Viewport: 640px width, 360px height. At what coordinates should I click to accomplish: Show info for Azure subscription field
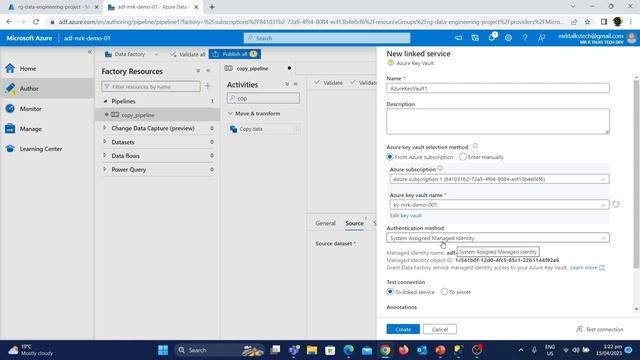pyautogui.click(x=440, y=168)
